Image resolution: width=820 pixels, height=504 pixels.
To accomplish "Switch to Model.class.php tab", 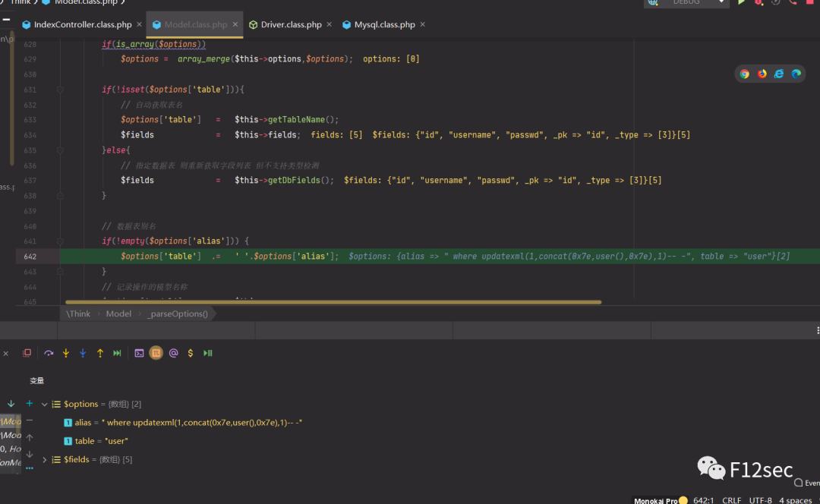I will tap(195, 24).
